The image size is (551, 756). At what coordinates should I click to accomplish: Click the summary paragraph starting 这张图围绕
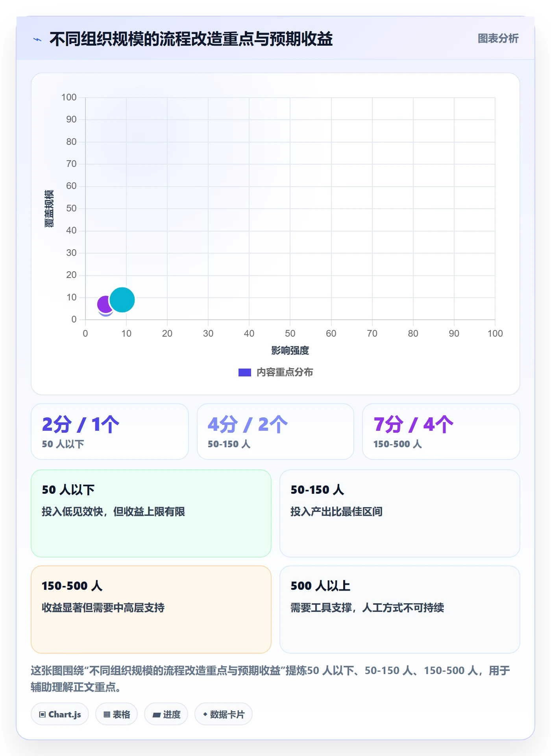271,679
